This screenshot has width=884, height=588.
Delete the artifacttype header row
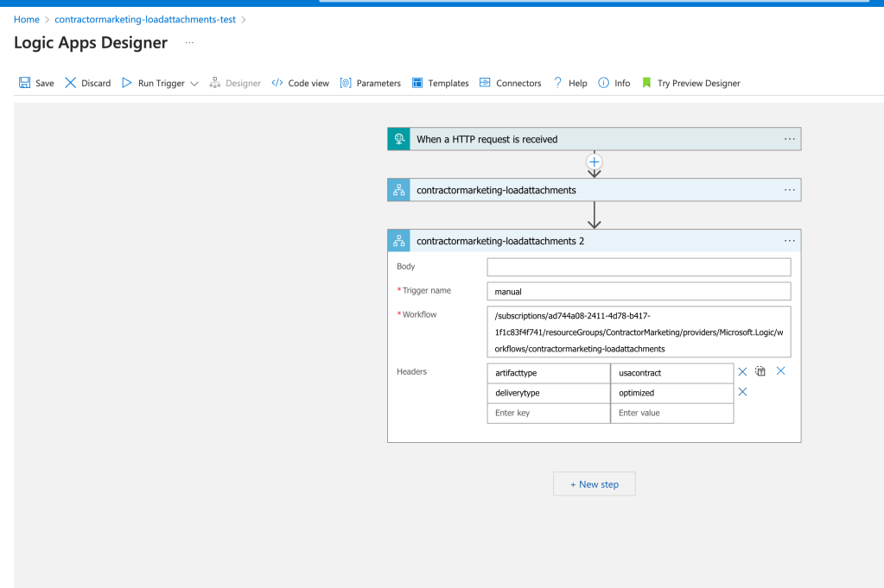pyautogui.click(x=742, y=372)
